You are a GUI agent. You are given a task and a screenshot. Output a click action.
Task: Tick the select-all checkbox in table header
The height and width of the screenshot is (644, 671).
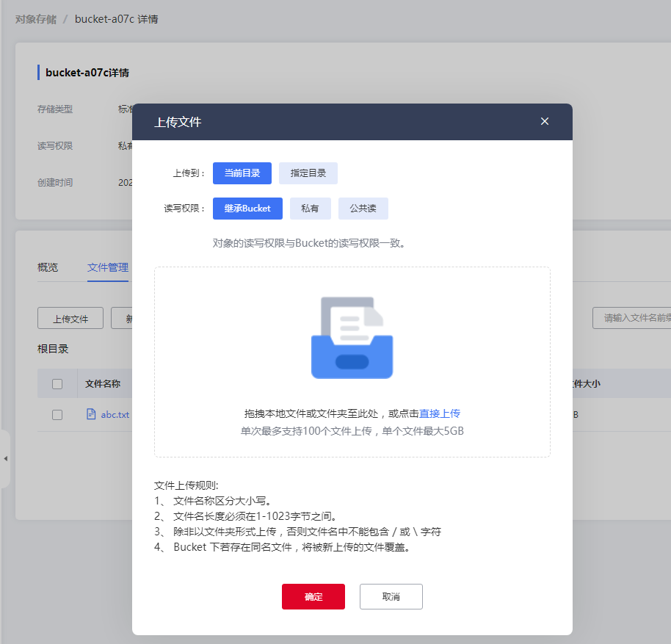[57, 384]
